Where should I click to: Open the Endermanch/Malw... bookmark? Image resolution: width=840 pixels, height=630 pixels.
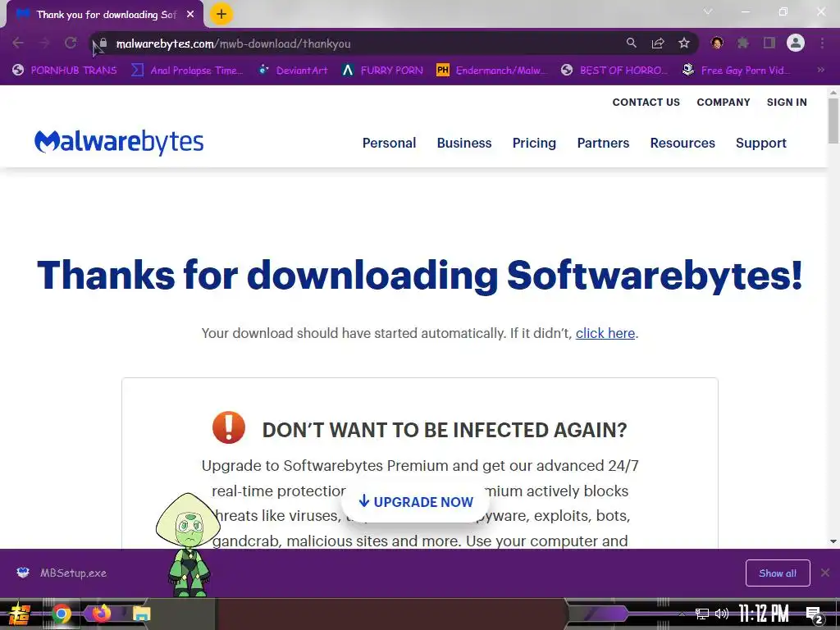492,71
